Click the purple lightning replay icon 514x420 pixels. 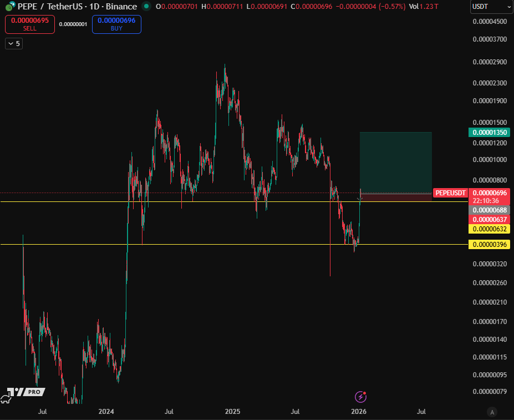pos(360,397)
